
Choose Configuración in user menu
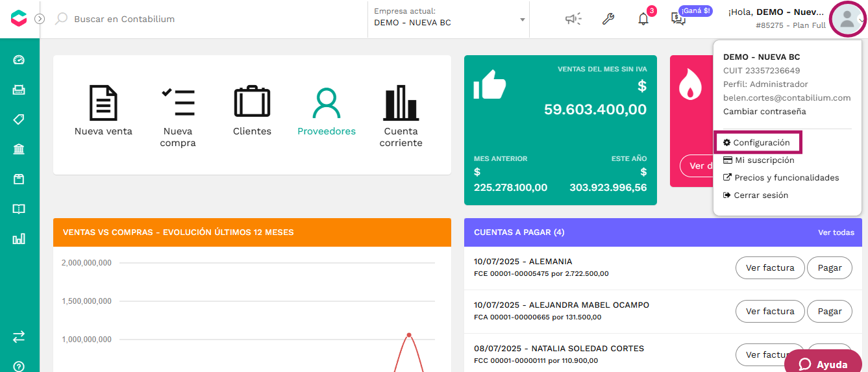pyautogui.click(x=757, y=143)
